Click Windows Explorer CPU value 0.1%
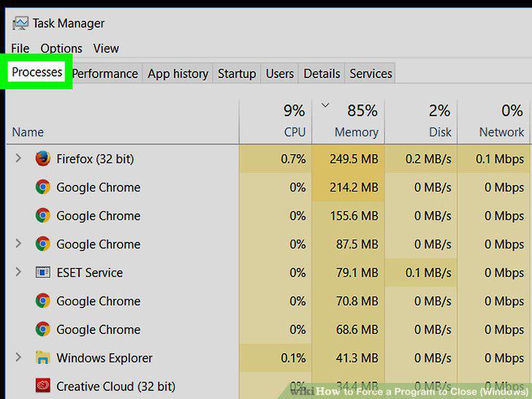The image size is (532, 399). pos(293,358)
